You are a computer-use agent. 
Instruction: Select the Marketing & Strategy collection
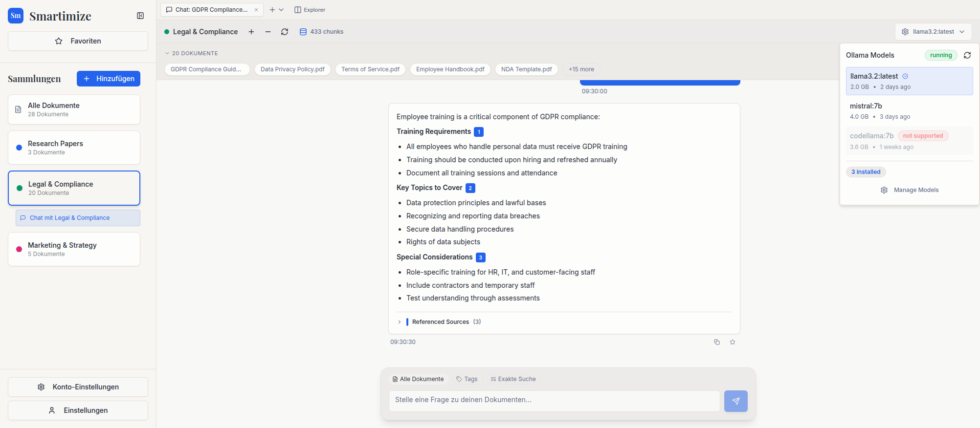coord(74,249)
